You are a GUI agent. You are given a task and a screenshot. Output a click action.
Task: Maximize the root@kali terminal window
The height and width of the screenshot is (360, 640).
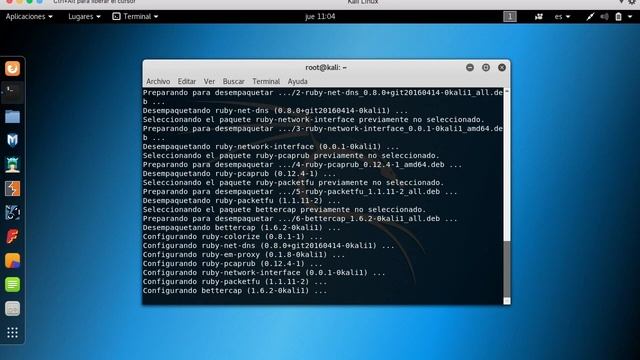(x=486, y=67)
